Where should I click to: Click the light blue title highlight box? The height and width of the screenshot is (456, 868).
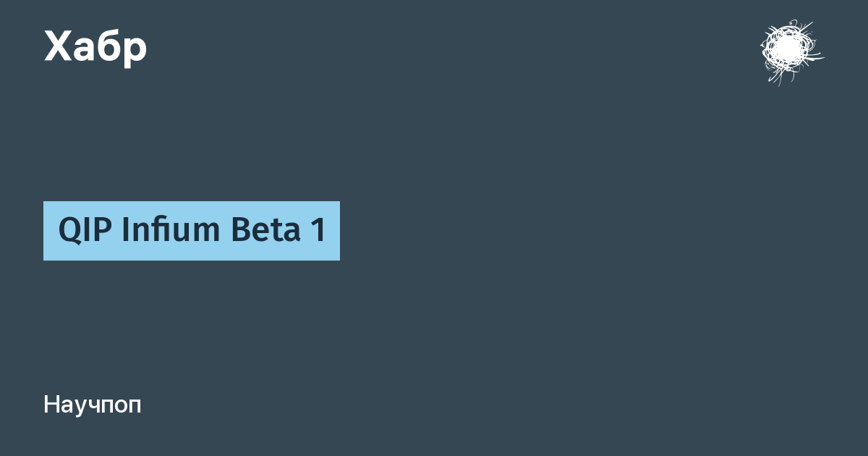tap(192, 231)
